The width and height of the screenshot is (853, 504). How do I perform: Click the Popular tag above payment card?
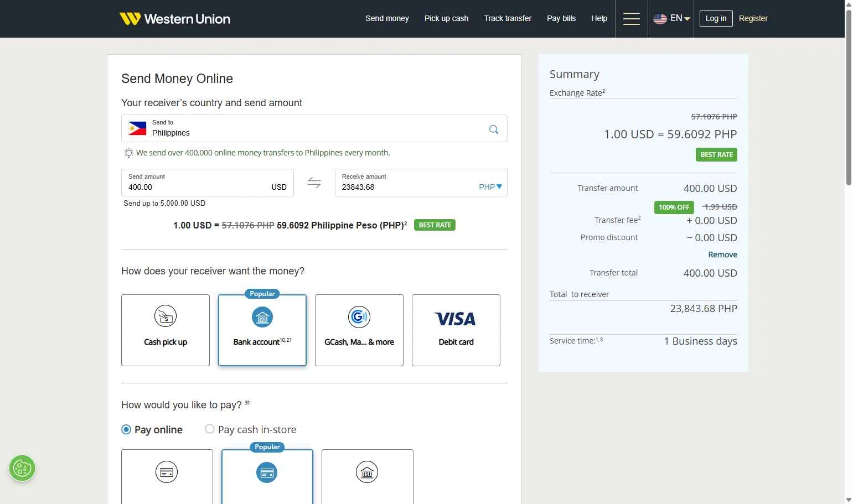pyautogui.click(x=267, y=447)
